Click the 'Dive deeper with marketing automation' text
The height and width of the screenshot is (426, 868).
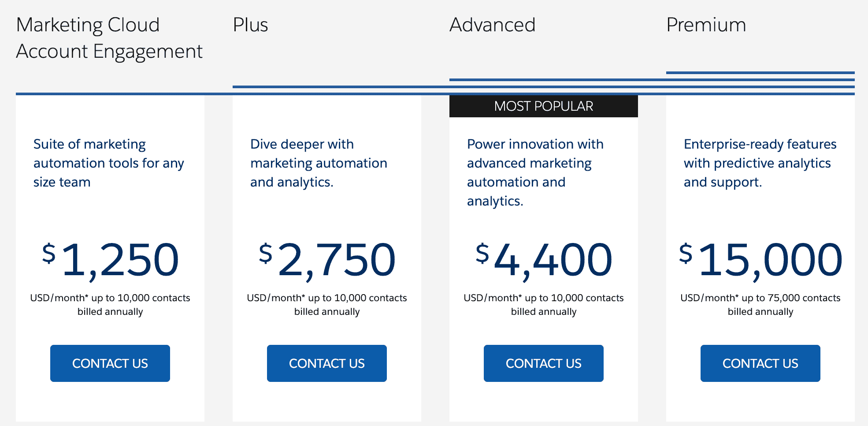pyautogui.click(x=319, y=163)
